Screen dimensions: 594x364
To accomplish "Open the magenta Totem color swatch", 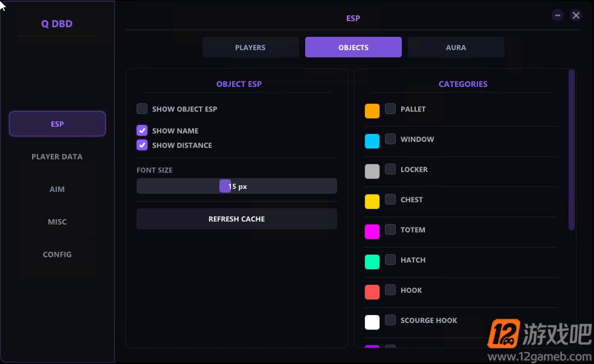I will (x=372, y=232).
